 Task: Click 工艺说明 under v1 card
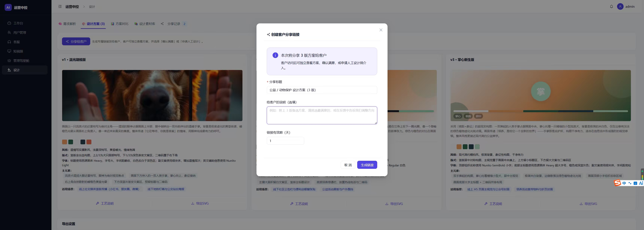pyautogui.click(x=105, y=203)
